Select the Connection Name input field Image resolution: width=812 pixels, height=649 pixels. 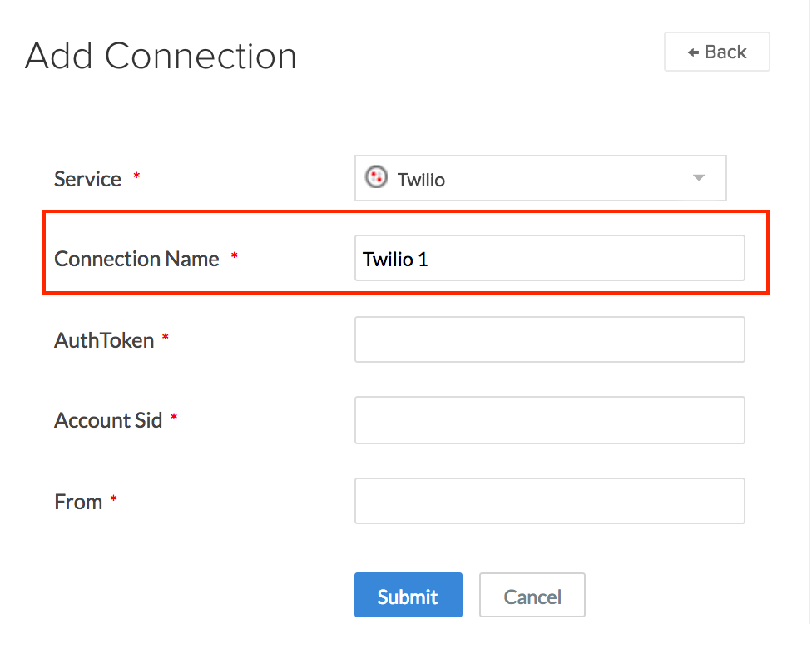point(549,258)
